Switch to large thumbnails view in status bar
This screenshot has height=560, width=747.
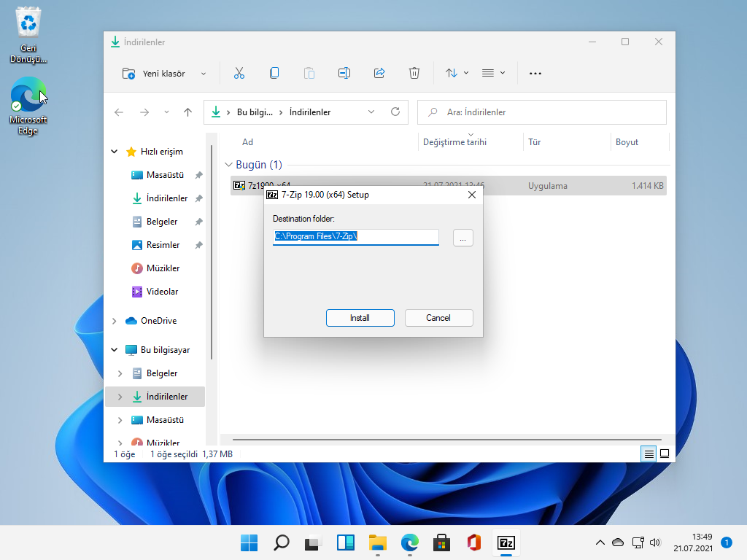[665, 454]
